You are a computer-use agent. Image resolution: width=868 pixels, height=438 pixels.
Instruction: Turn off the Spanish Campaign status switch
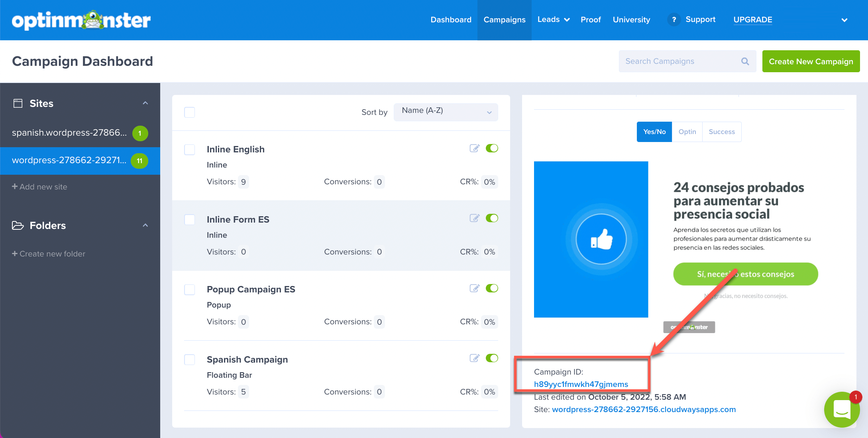[x=492, y=358]
